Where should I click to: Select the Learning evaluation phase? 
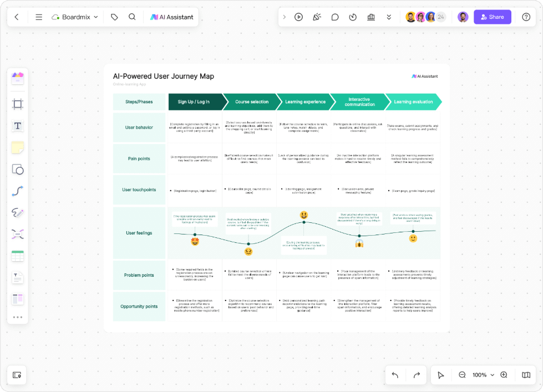tap(413, 102)
